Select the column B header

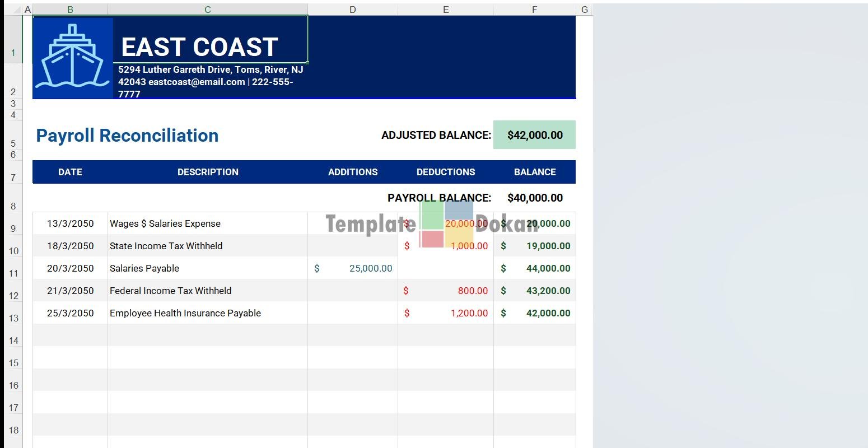(x=70, y=10)
